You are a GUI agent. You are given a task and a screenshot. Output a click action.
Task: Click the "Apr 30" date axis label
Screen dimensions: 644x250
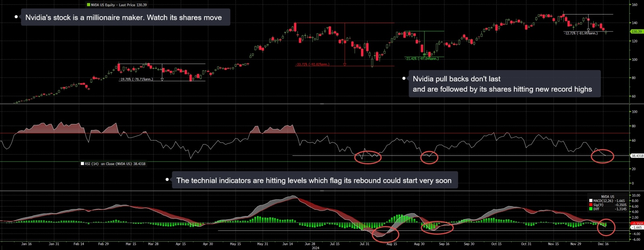[x=208, y=244]
